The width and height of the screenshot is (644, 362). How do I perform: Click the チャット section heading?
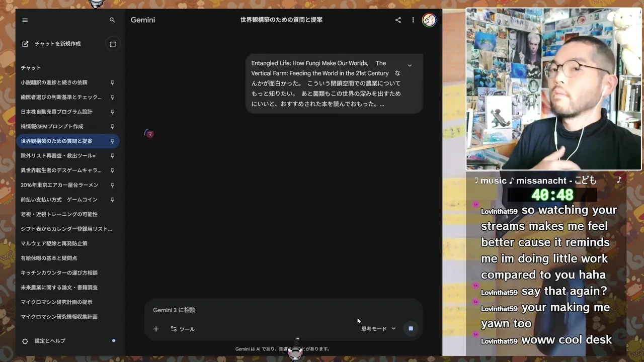tap(31, 68)
